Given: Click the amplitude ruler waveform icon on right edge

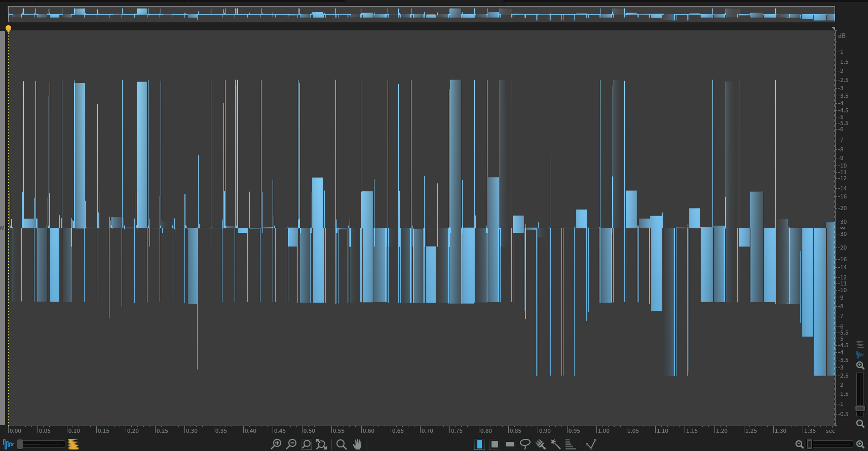Looking at the screenshot, I should click(x=860, y=354).
